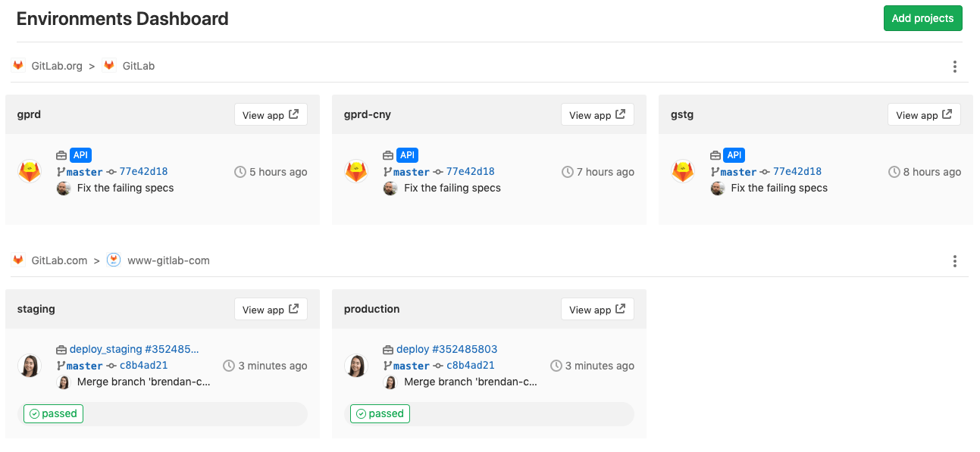Click the tanuki avatar on the gprd card

pyautogui.click(x=30, y=171)
